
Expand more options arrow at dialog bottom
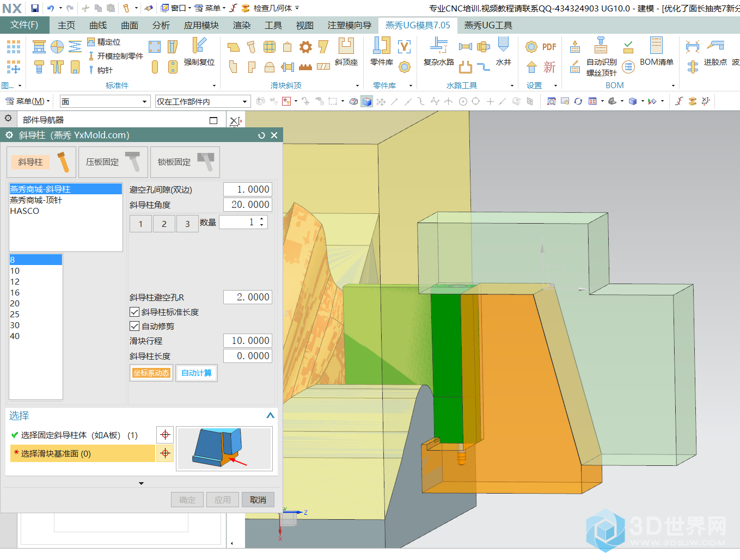[141, 483]
